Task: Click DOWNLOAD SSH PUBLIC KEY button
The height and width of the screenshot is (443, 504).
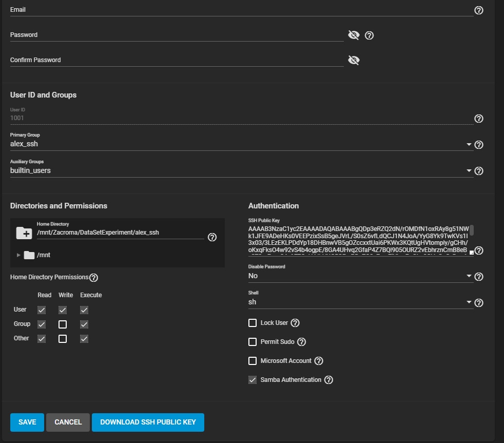Action: (x=148, y=422)
